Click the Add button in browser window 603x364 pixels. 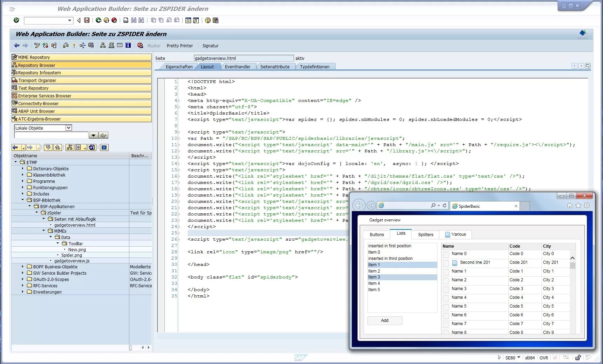385,320
